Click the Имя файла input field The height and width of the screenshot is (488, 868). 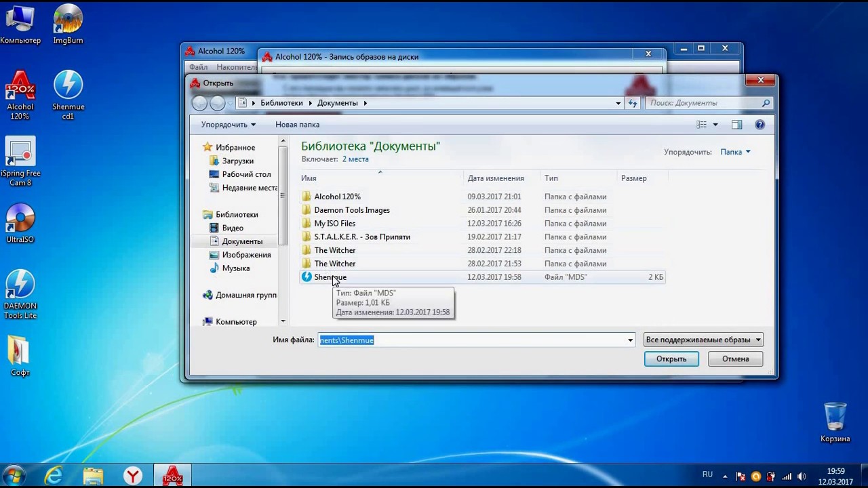click(477, 340)
